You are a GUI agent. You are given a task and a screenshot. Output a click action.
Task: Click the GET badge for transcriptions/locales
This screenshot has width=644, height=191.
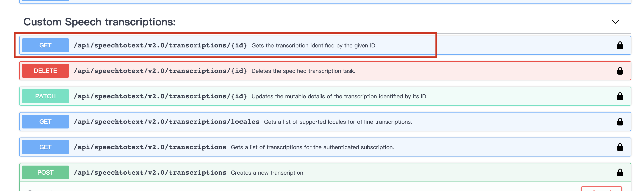45,122
